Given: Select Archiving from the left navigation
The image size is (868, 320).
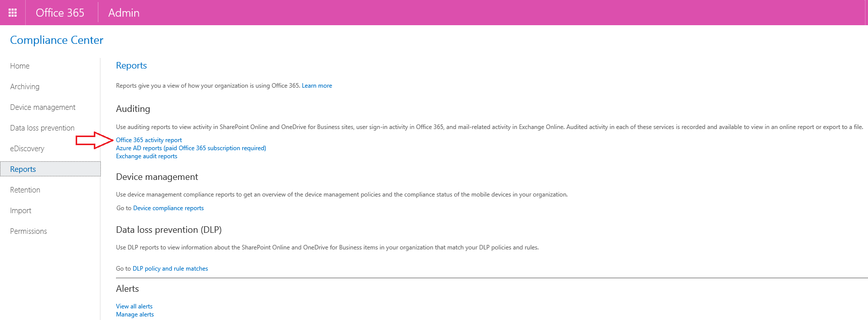Looking at the screenshot, I should tap(25, 87).
